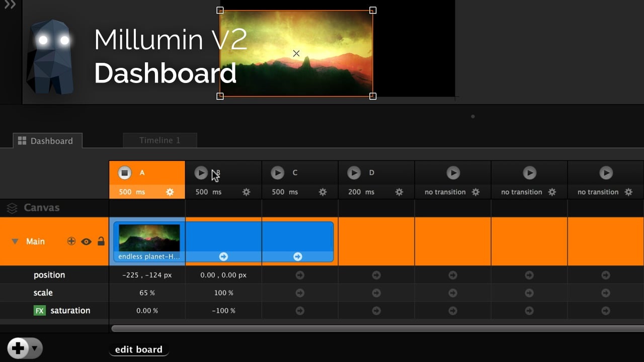Viewport: 644px width, 362px height.
Task: Select the top-right handle of the canvas media
Action: pos(373,10)
